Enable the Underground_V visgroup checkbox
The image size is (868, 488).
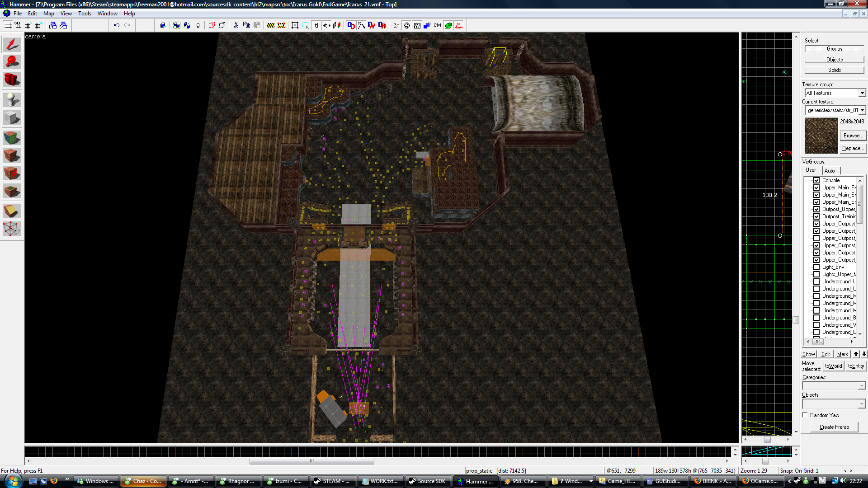pyautogui.click(x=816, y=325)
